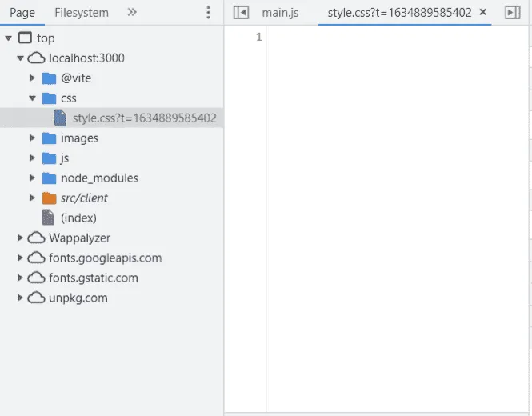The image size is (532, 416).
Task: Collapse the top frame node
Action: (9, 38)
